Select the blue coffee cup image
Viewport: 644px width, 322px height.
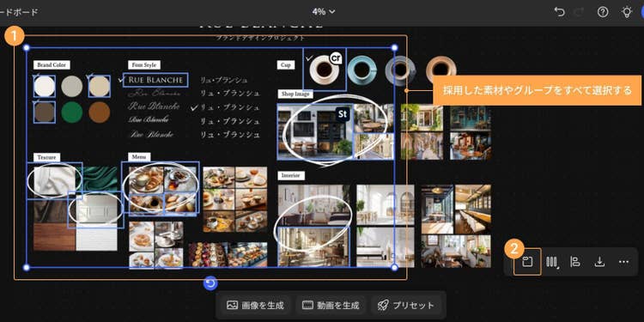(x=361, y=70)
